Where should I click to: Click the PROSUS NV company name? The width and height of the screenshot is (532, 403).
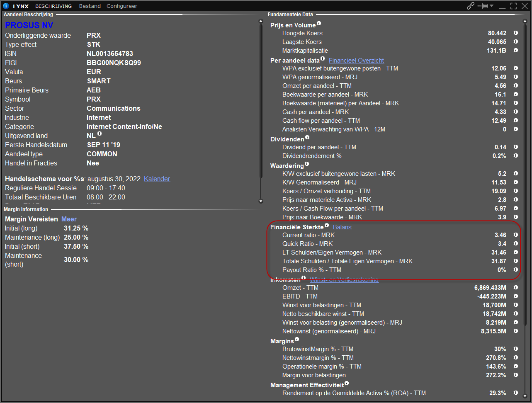pos(29,25)
